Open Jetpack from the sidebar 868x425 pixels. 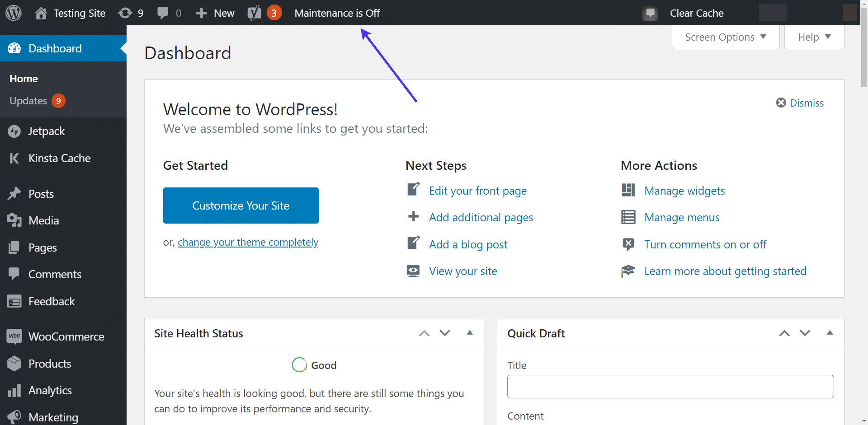tap(46, 131)
